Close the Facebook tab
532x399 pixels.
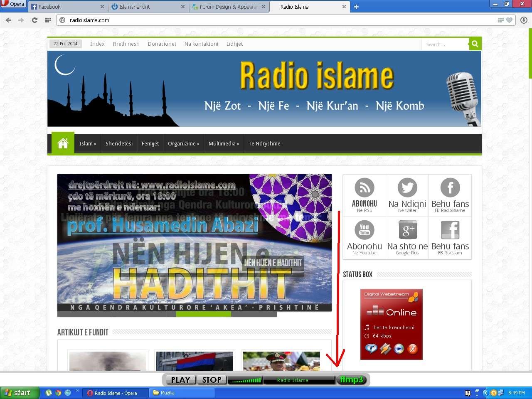click(102, 7)
